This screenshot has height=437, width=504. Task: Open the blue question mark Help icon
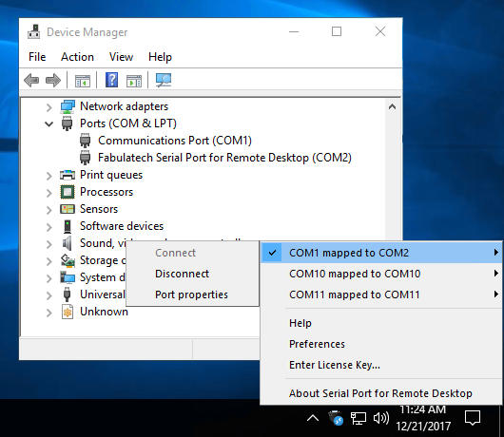111,80
